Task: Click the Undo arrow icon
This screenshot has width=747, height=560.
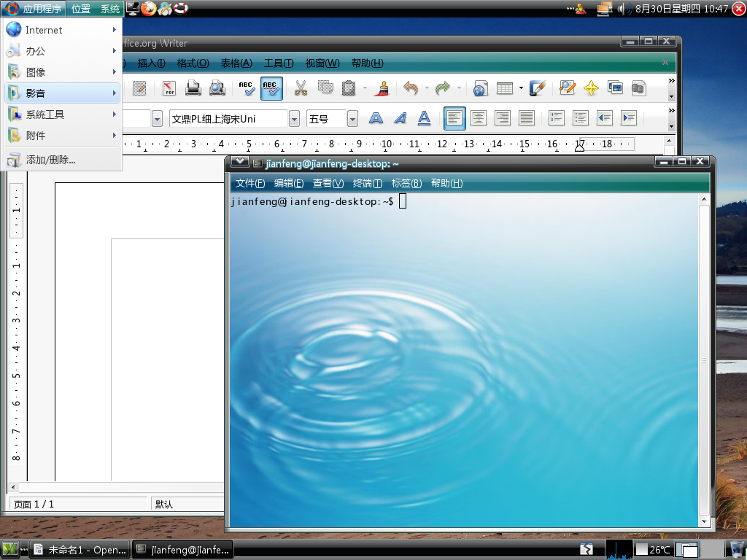Action: click(x=411, y=88)
